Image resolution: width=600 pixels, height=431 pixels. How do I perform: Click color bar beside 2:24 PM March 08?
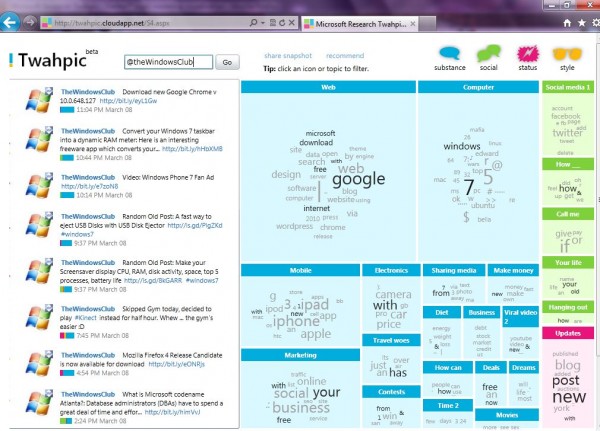[x=66, y=421]
